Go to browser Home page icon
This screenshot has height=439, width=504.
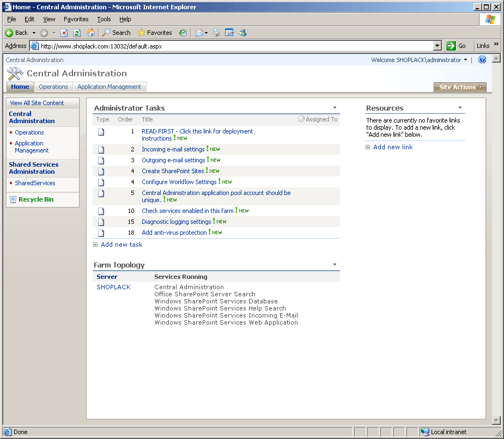90,33
